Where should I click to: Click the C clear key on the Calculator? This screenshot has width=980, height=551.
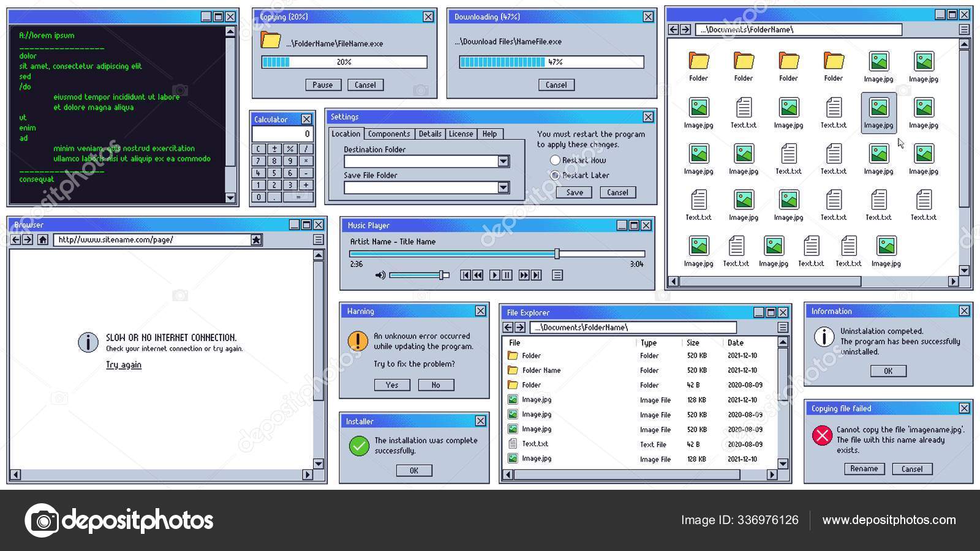coord(258,149)
